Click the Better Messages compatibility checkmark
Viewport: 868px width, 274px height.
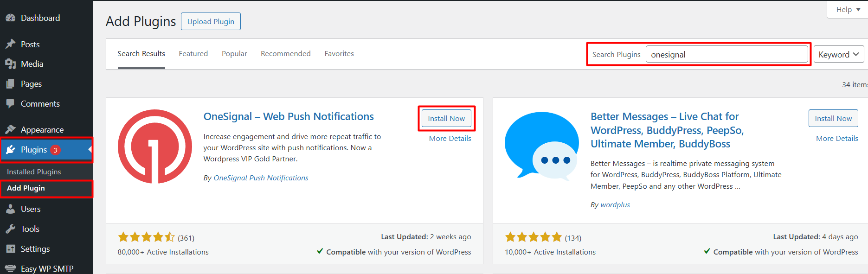click(707, 251)
